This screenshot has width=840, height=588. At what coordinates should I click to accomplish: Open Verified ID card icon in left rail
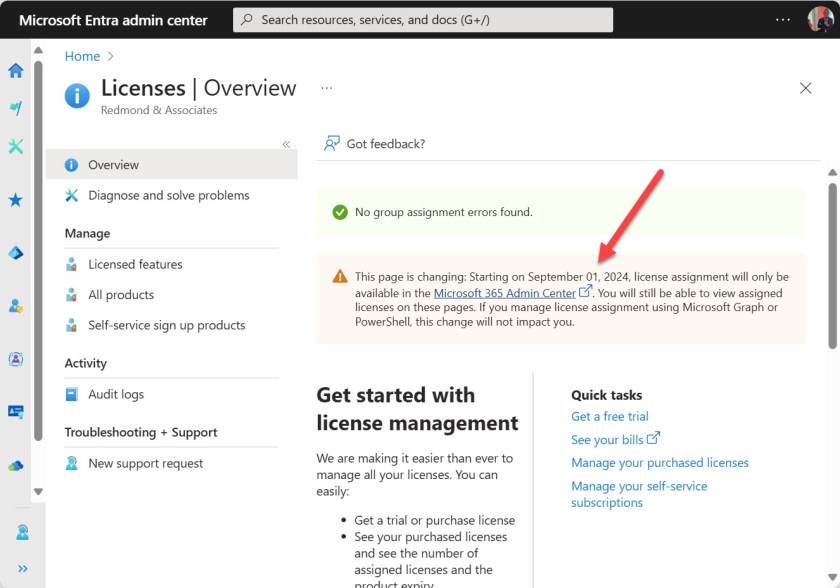coord(16,411)
